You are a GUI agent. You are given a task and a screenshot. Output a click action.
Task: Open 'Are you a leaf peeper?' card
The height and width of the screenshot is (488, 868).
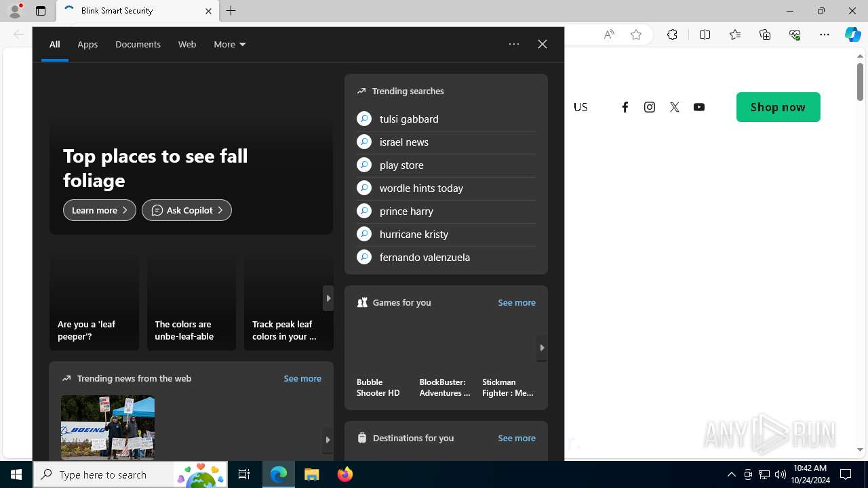click(94, 302)
